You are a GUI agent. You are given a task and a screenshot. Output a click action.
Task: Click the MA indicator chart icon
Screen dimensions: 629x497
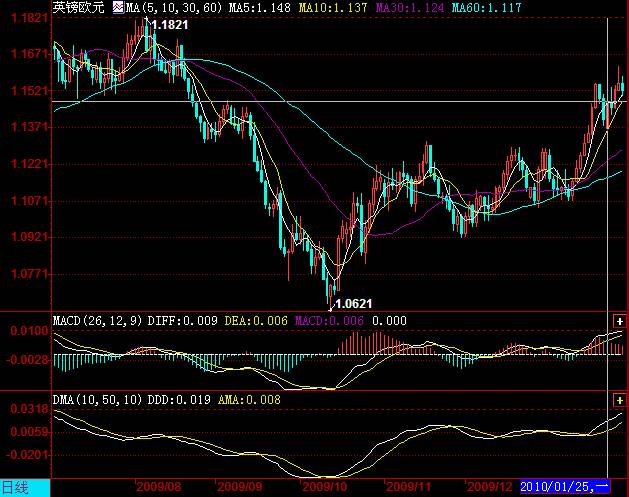[118, 7]
